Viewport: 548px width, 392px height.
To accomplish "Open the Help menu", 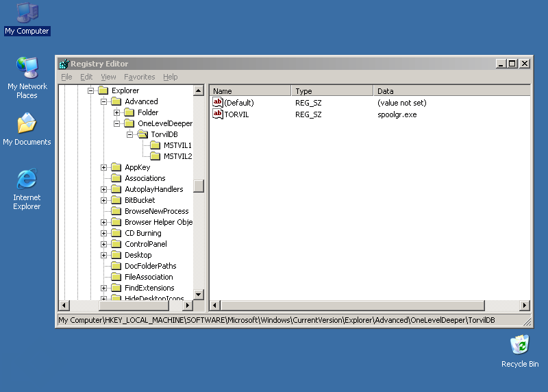I will tap(170, 77).
